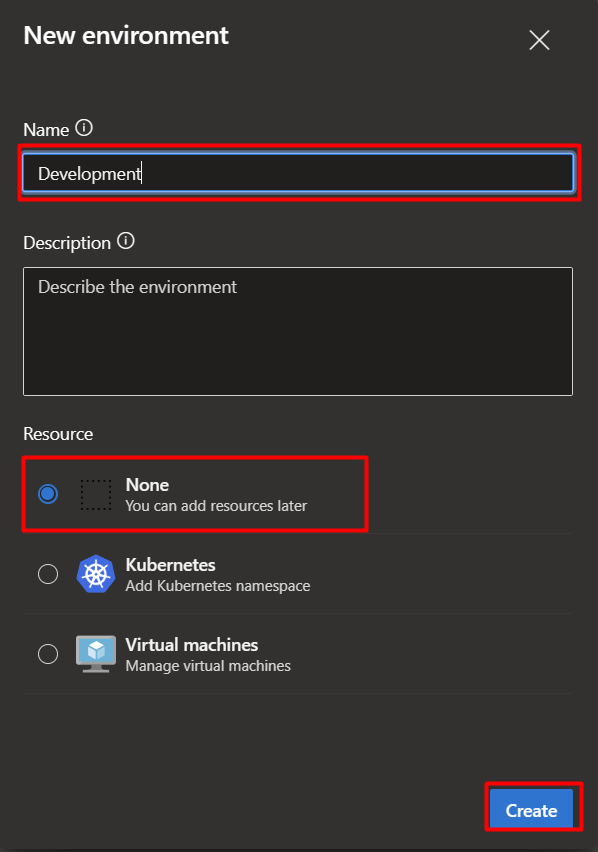Click the New environment heading
The width and height of the screenshot is (598, 852).
coord(126,36)
